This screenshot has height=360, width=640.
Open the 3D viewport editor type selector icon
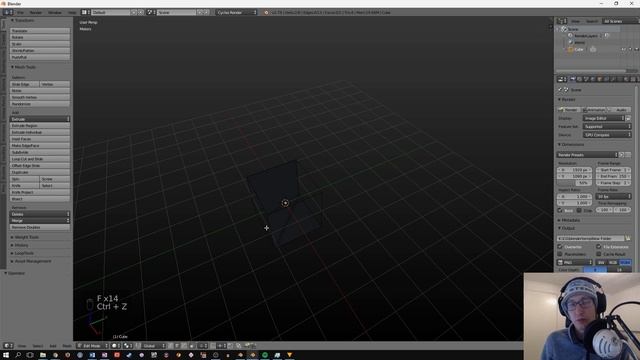coord(8,346)
